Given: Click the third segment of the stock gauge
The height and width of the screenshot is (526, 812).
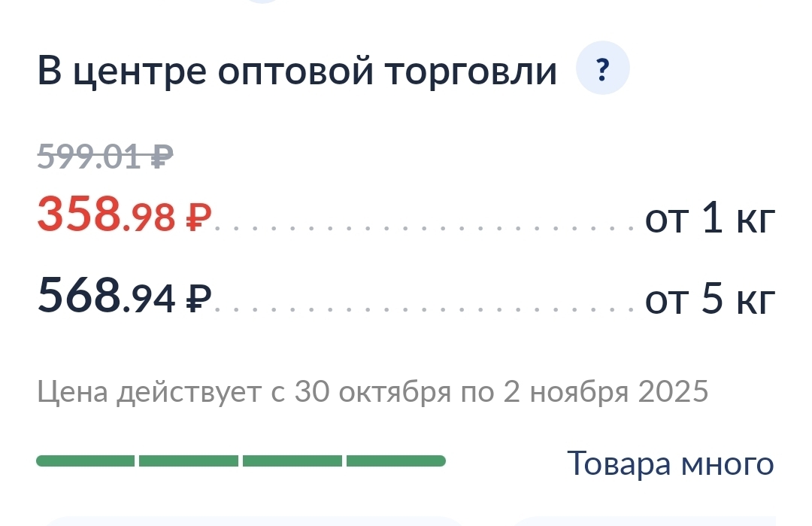Looking at the screenshot, I should [x=292, y=461].
